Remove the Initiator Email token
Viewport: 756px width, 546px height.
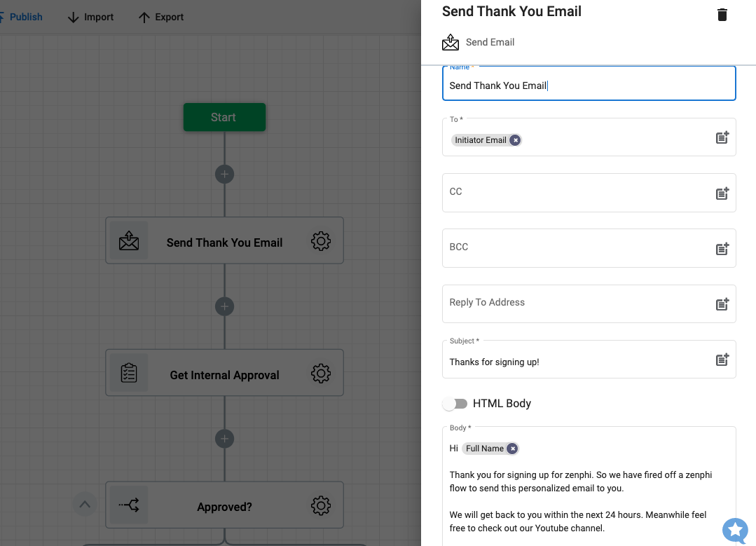515,140
